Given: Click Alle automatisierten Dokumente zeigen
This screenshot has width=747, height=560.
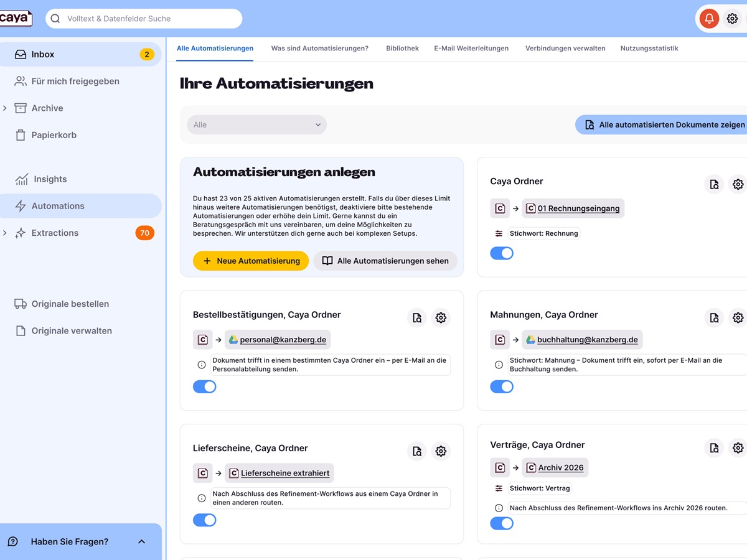Looking at the screenshot, I should pos(661,124).
